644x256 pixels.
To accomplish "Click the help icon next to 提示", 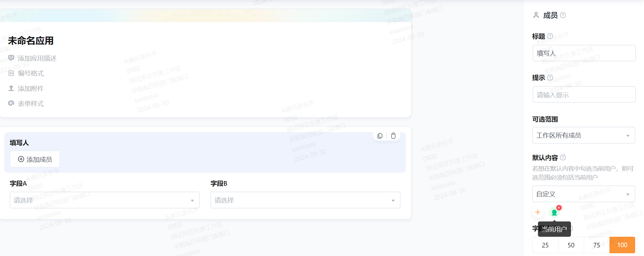I will point(550,78).
